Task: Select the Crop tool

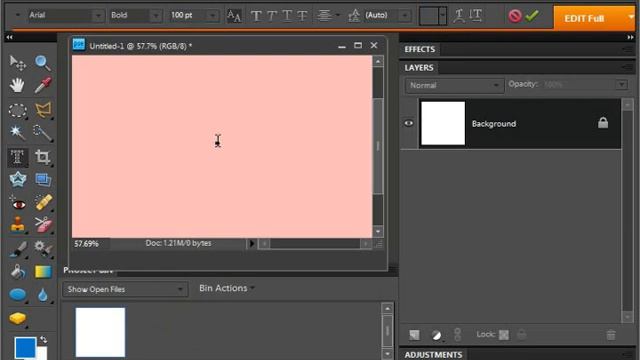Action: click(x=42, y=157)
